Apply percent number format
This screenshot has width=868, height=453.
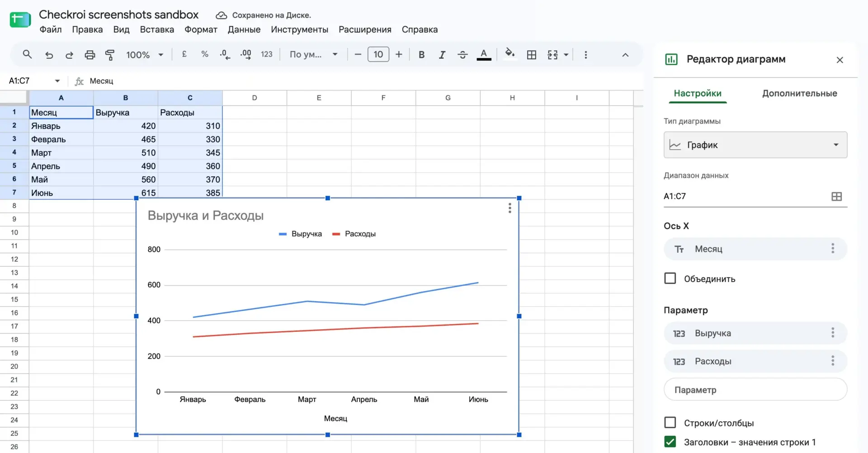(205, 54)
